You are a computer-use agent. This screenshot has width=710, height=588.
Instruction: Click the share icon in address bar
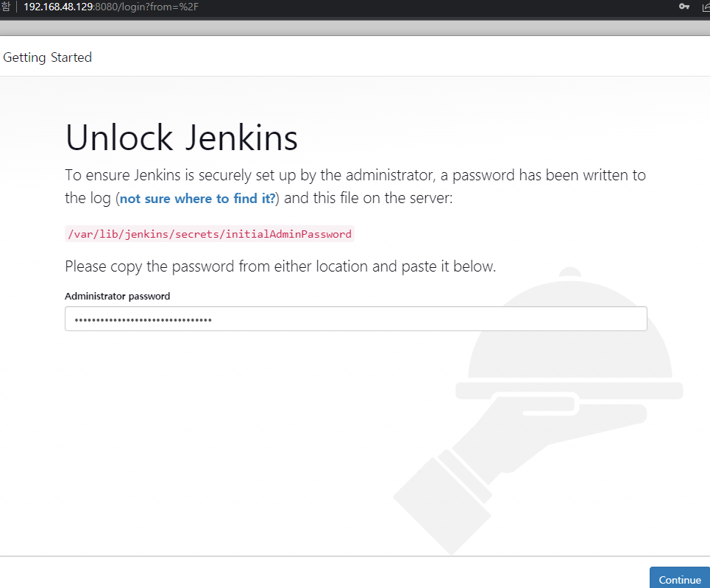pos(706,7)
